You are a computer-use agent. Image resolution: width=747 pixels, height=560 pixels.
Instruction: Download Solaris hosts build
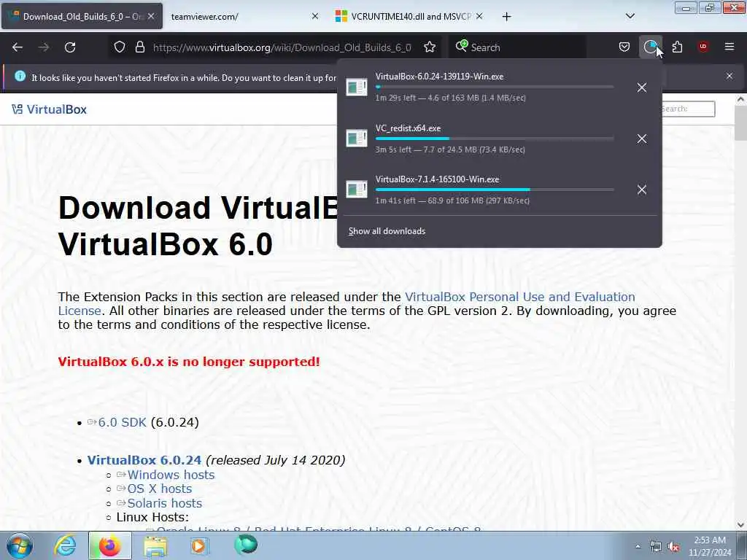tap(164, 503)
